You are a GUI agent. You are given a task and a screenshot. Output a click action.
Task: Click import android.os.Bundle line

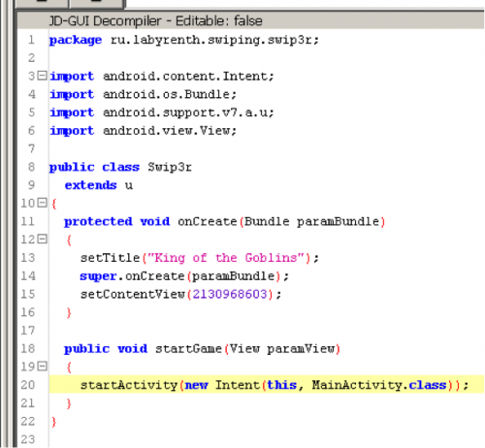(144, 94)
